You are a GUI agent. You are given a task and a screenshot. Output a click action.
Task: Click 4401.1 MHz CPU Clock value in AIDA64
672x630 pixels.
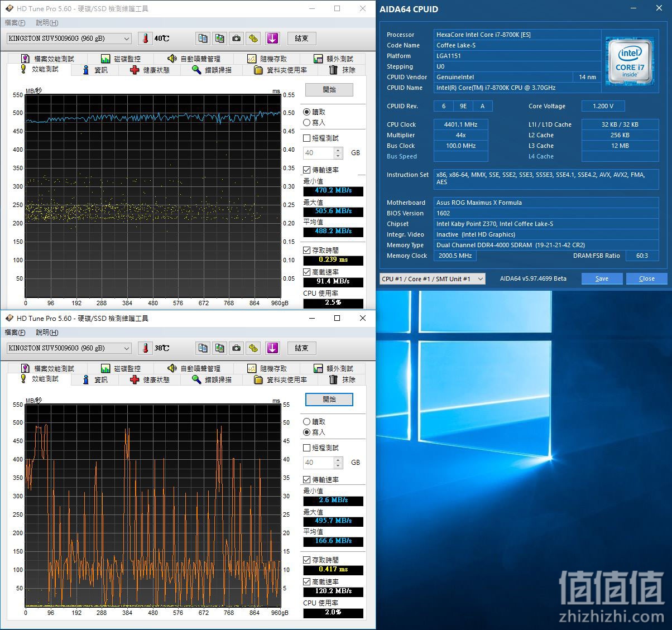coord(461,124)
